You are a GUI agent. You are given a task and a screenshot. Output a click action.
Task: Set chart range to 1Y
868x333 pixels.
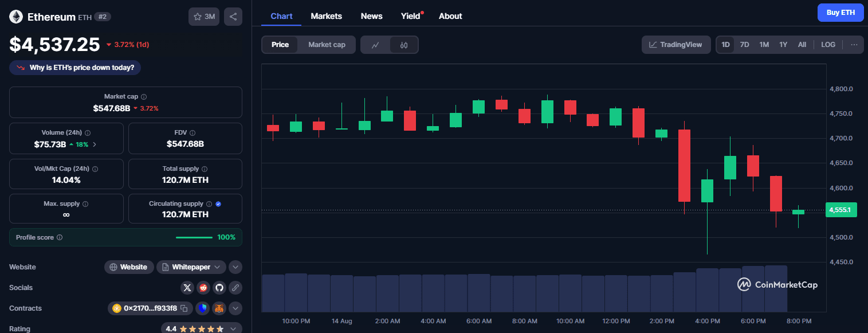pos(783,45)
